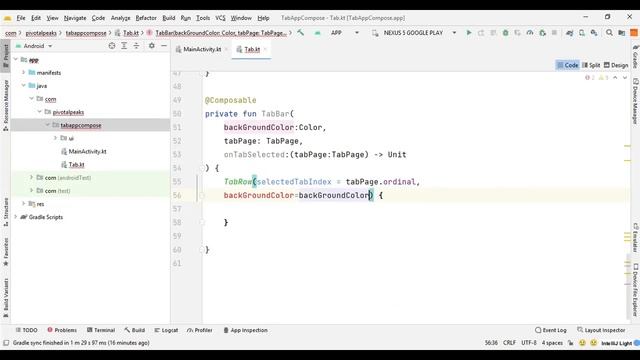
Task: Click line 57 inside TabRow body
Action: (414, 209)
